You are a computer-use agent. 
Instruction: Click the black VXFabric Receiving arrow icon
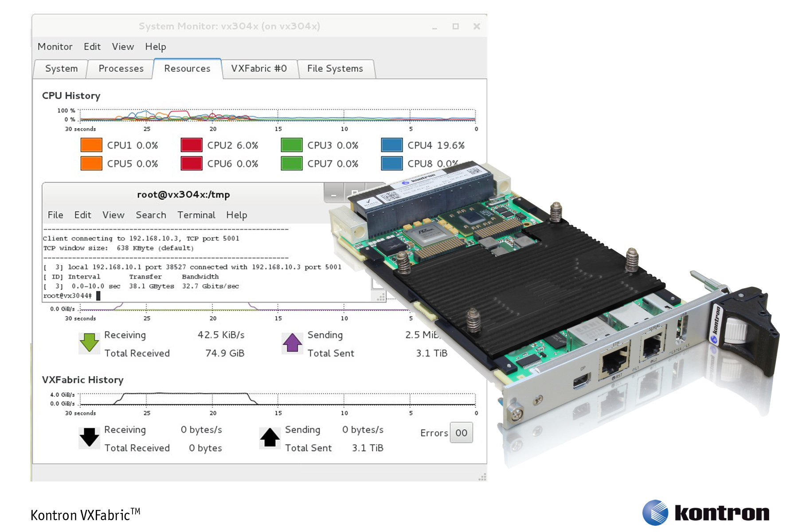tap(90, 437)
